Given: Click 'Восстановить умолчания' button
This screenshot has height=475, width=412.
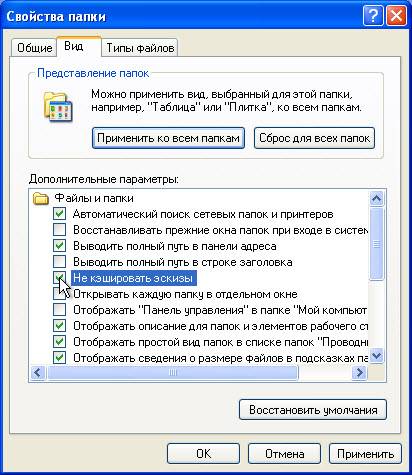Looking at the screenshot, I should tap(313, 409).
